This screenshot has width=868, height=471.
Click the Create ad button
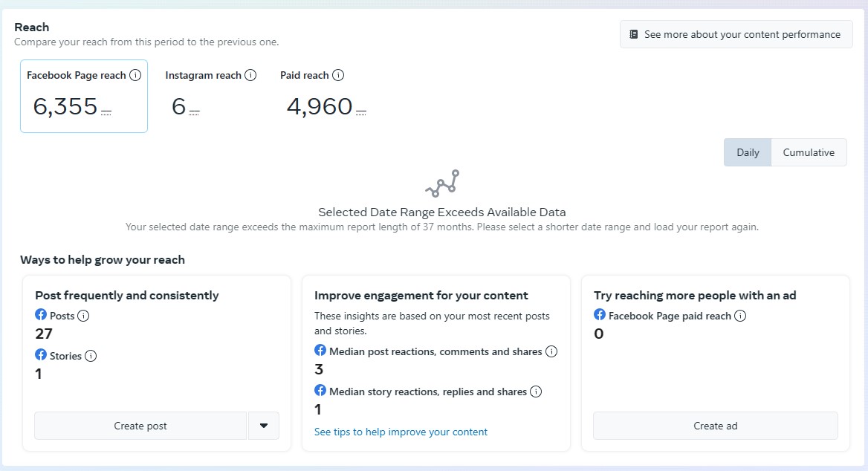(x=715, y=426)
